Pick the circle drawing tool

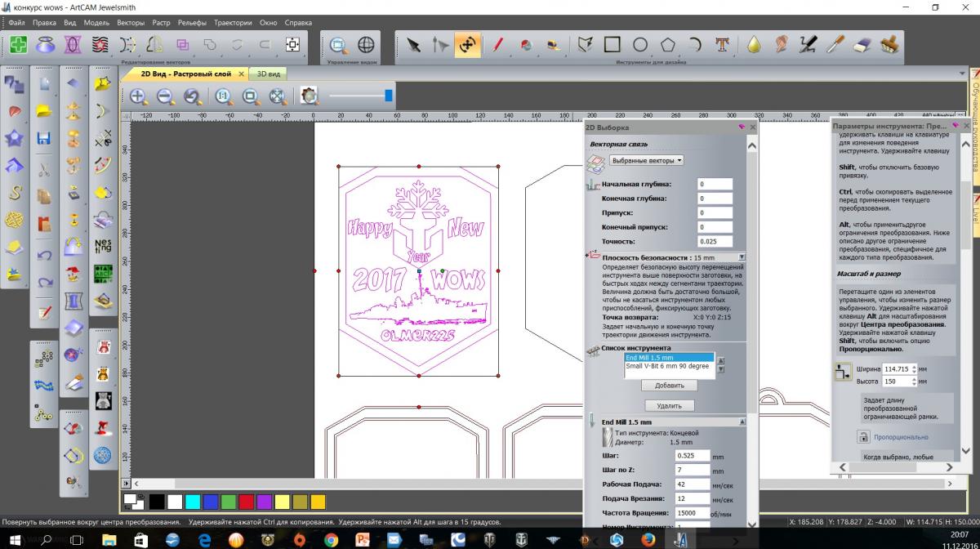640,44
